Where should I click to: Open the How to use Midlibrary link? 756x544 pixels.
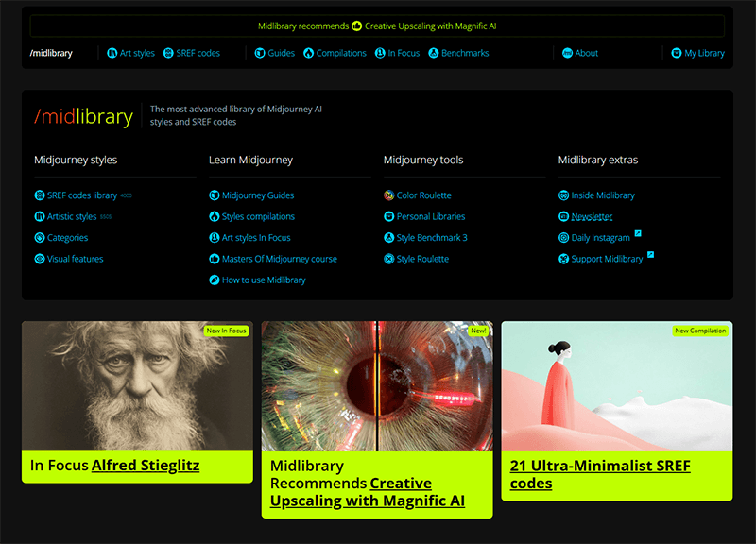pyautogui.click(x=264, y=280)
